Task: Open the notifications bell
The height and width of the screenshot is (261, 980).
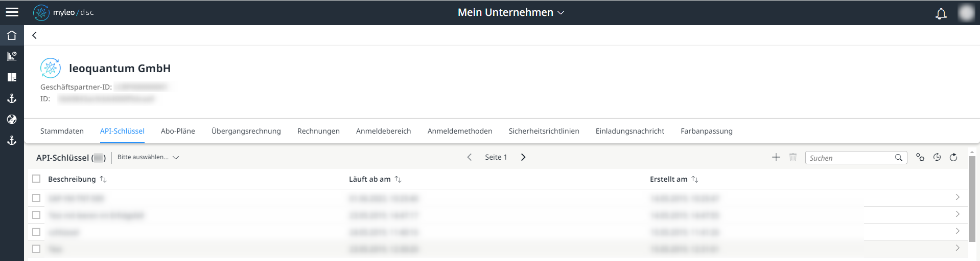Action: point(941,13)
